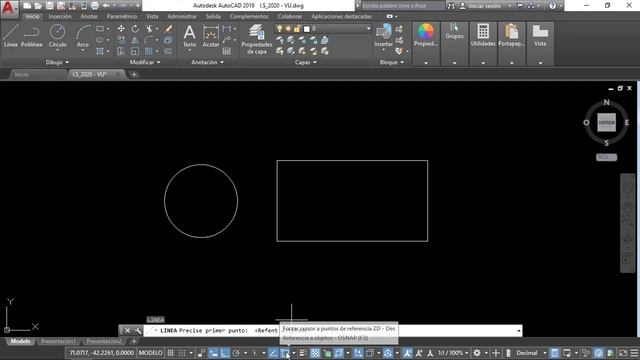Switch to the Paramétrico ribbon tab

[122, 16]
